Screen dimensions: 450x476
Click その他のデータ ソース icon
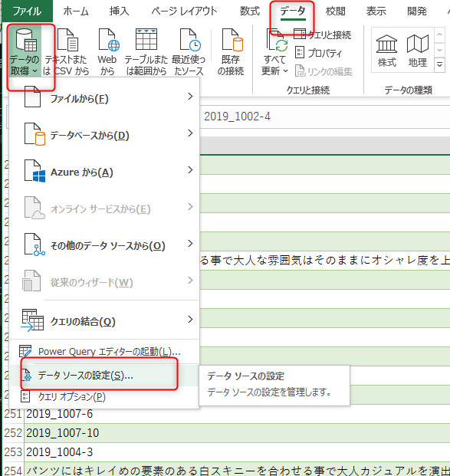pos(34,245)
